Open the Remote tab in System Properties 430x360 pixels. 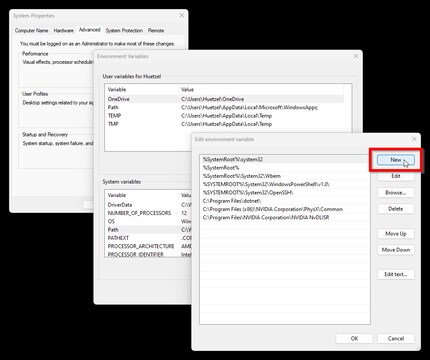(x=156, y=30)
